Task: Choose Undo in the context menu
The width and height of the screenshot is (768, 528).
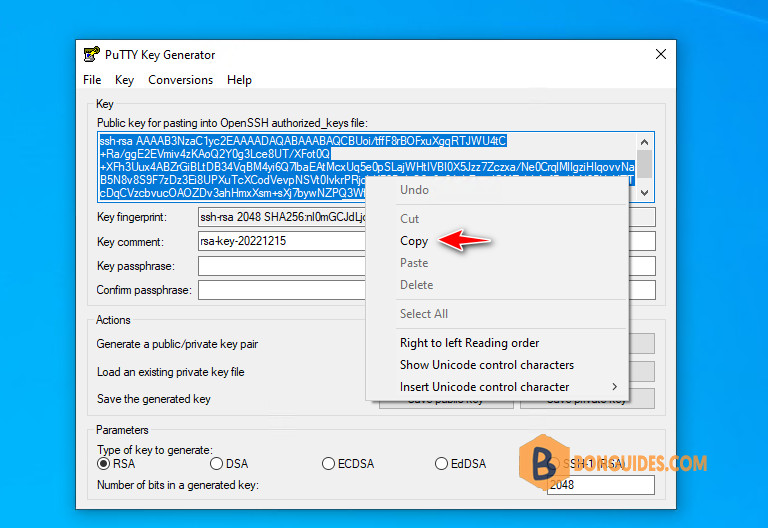Action: click(414, 190)
